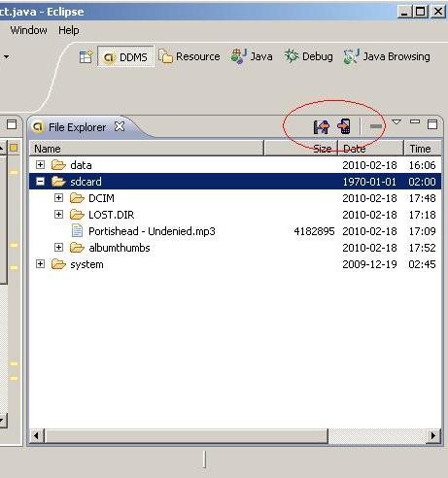
Task: Open the toolbar dropdown arrow at top left
Action: coord(6,57)
